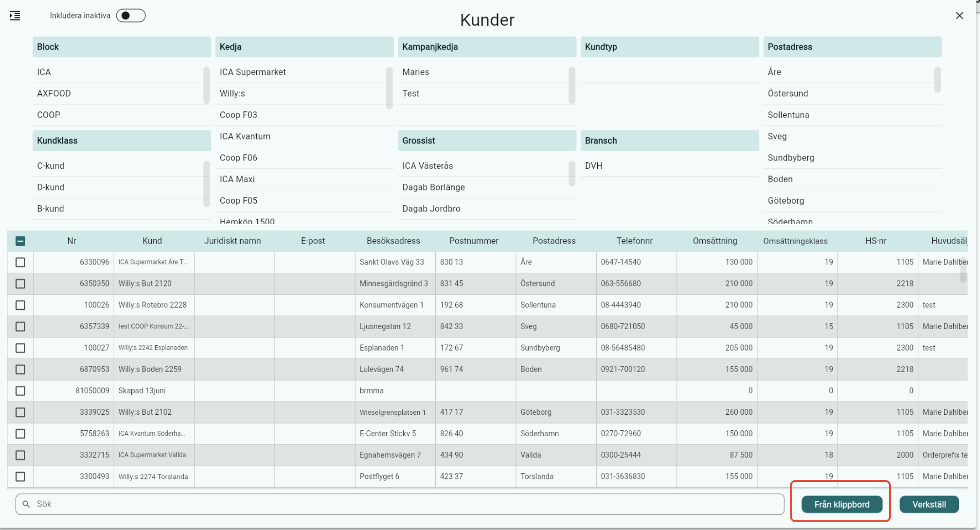Click the search magnifier icon

click(26, 504)
